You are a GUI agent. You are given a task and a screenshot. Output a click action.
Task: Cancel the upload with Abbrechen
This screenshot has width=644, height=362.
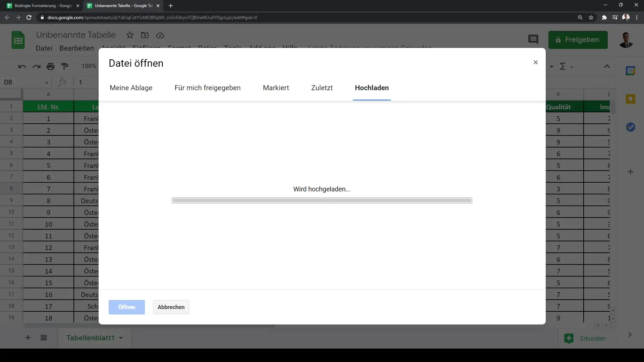coord(171,307)
